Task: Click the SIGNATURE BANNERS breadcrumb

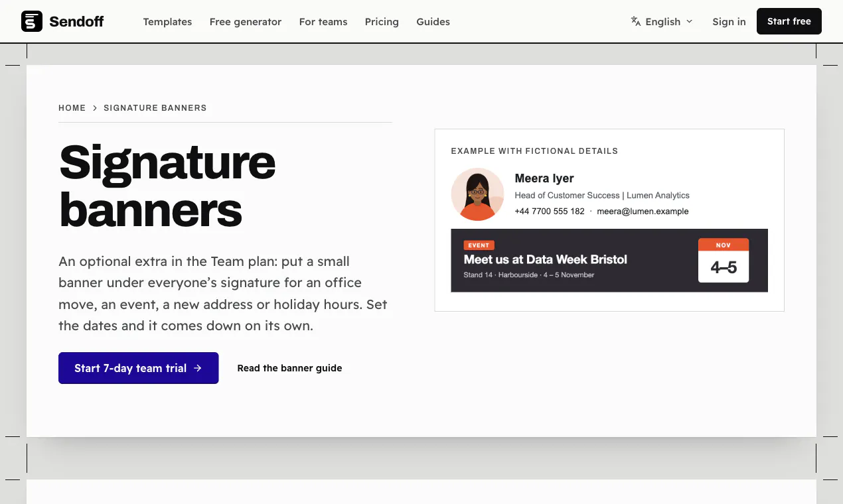Action: [155, 107]
